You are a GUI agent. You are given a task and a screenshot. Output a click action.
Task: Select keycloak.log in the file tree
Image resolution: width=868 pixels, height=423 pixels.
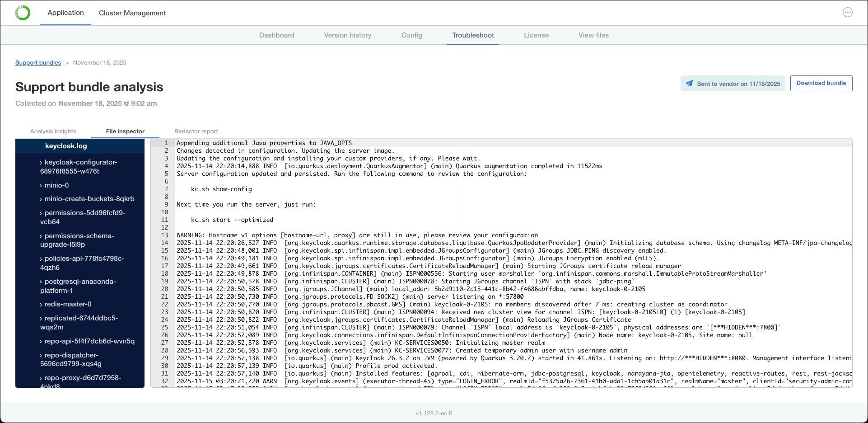pyautogui.click(x=66, y=146)
